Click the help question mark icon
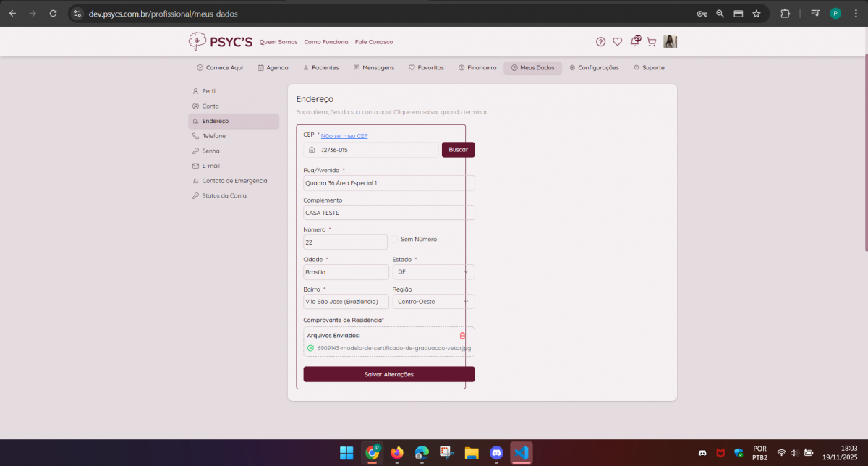Screen dimensions: 868x466 [600, 42]
